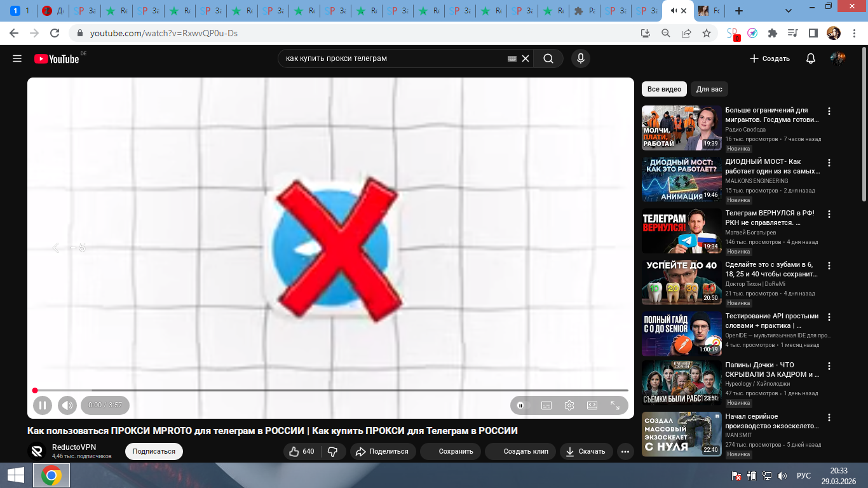Select the Для вас filter chip
The image size is (868, 488).
coord(709,89)
